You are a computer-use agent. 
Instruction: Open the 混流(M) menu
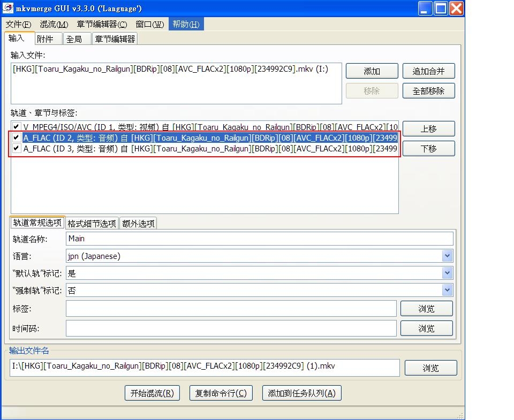click(54, 24)
